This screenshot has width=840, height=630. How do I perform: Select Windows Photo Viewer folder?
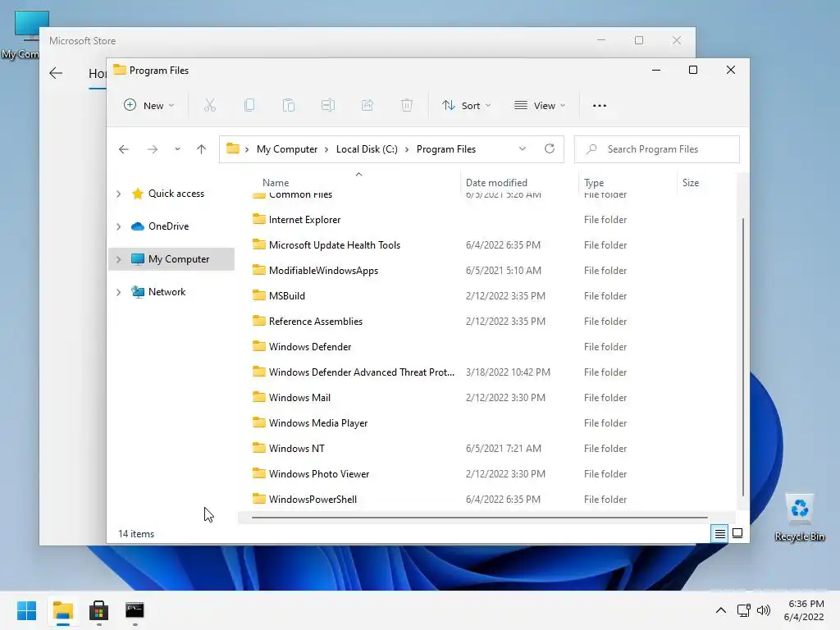319,474
